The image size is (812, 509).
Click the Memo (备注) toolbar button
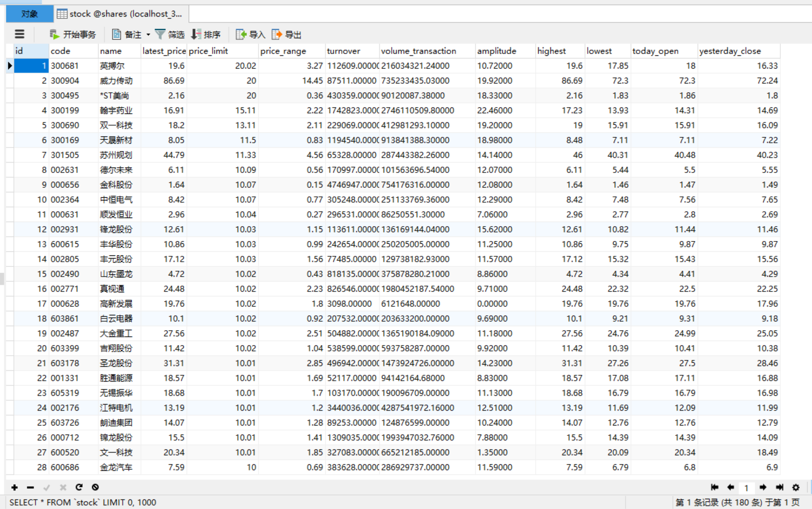127,34
